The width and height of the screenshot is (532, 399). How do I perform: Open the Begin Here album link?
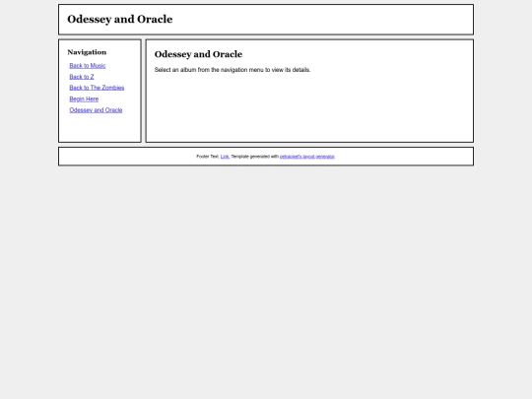pyautogui.click(x=84, y=100)
